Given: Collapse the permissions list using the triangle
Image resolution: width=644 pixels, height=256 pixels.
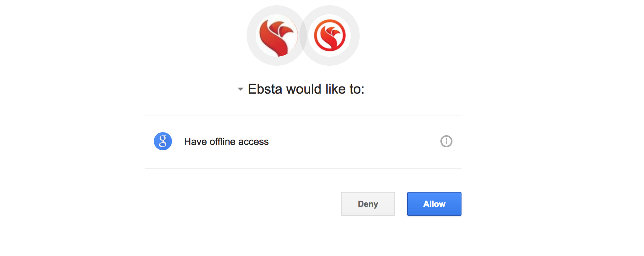Looking at the screenshot, I should (240, 89).
